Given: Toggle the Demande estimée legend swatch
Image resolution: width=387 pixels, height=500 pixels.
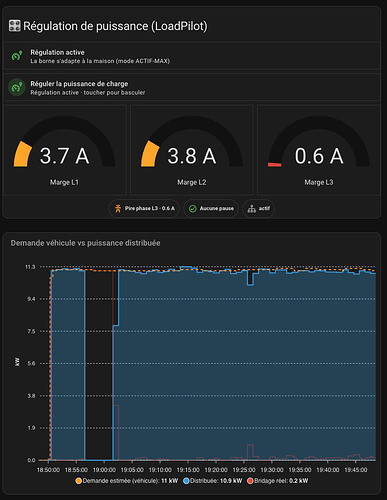Looking at the screenshot, I should pos(79,481).
